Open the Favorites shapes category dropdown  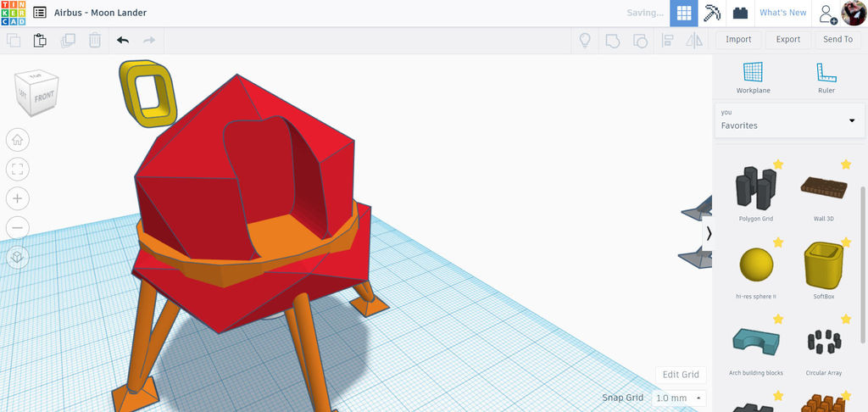pos(789,120)
